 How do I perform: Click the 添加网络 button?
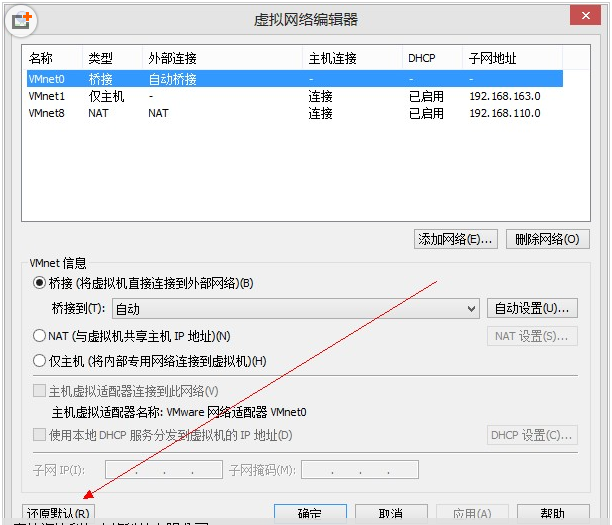(456, 239)
